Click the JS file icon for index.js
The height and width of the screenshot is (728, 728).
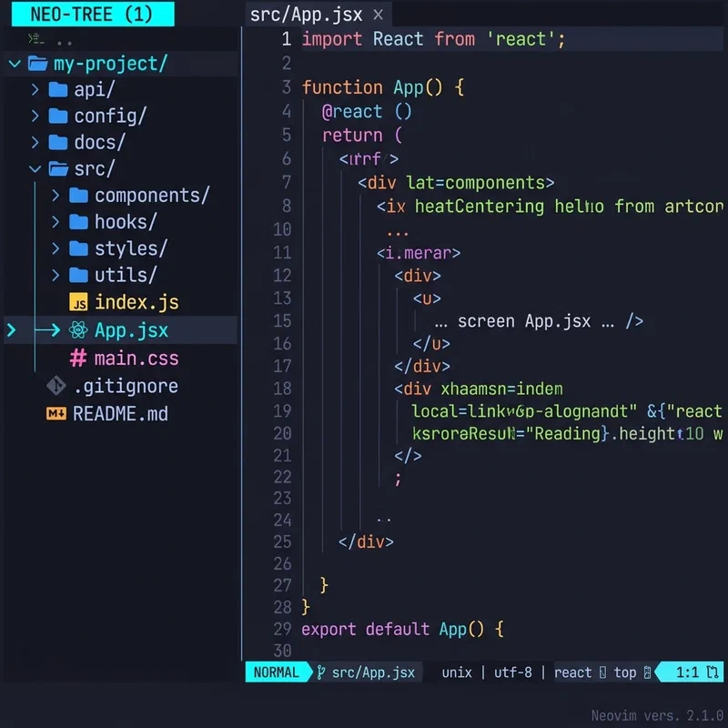tap(78, 302)
